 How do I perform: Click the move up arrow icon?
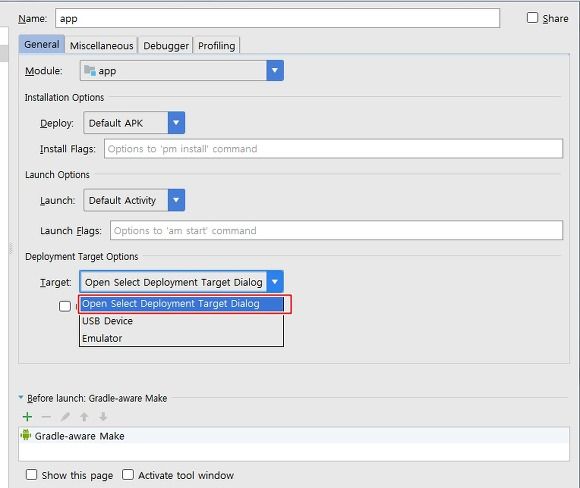click(x=84, y=417)
